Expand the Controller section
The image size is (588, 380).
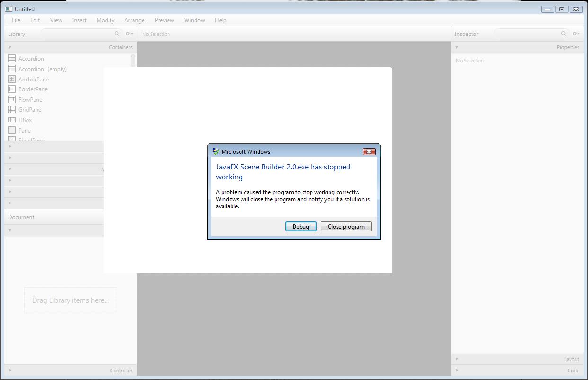(x=10, y=371)
